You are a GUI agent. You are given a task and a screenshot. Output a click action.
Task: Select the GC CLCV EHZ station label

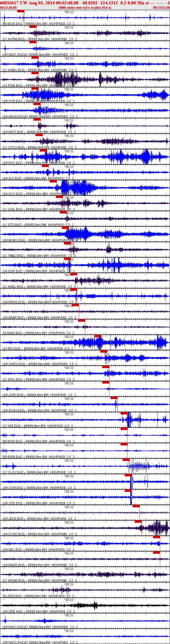[39, 472]
